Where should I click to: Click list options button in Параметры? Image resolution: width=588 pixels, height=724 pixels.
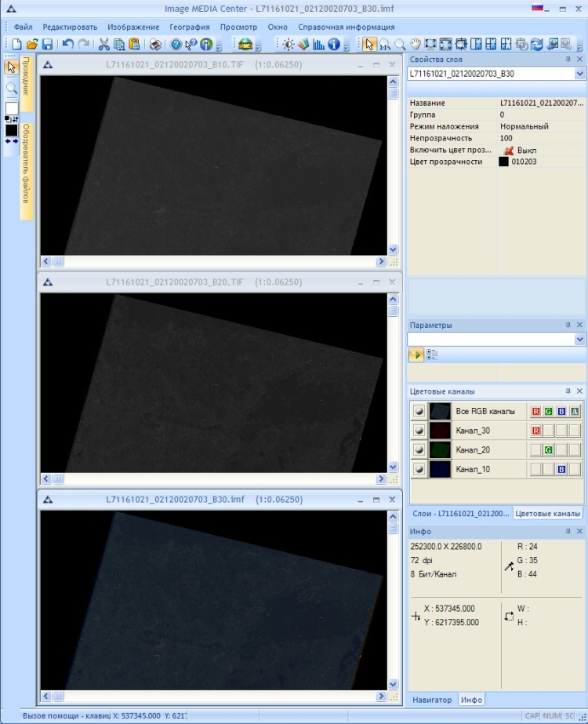(431, 355)
